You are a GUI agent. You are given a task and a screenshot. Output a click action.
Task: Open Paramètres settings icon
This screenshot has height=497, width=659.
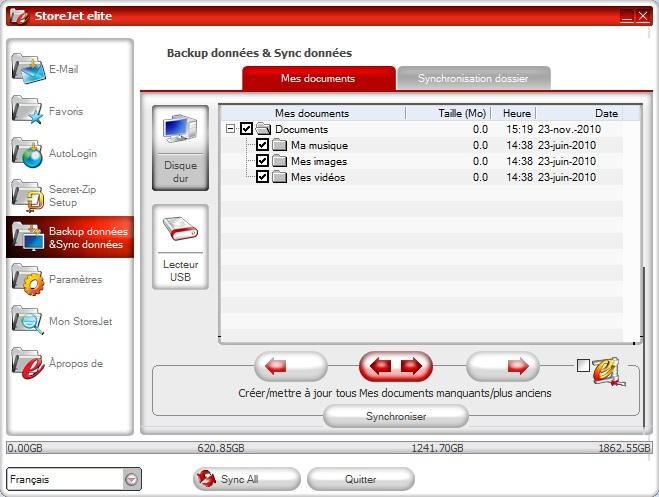[28, 280]
